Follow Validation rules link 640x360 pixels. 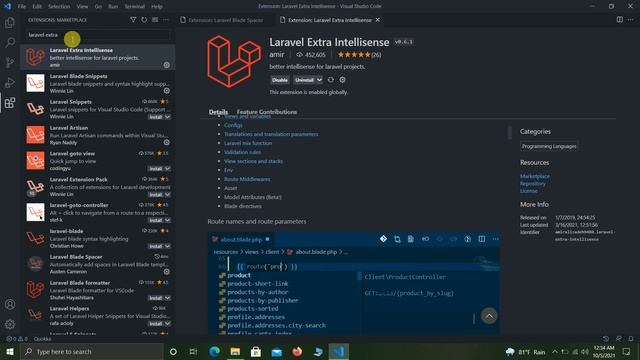click(242, 152)
